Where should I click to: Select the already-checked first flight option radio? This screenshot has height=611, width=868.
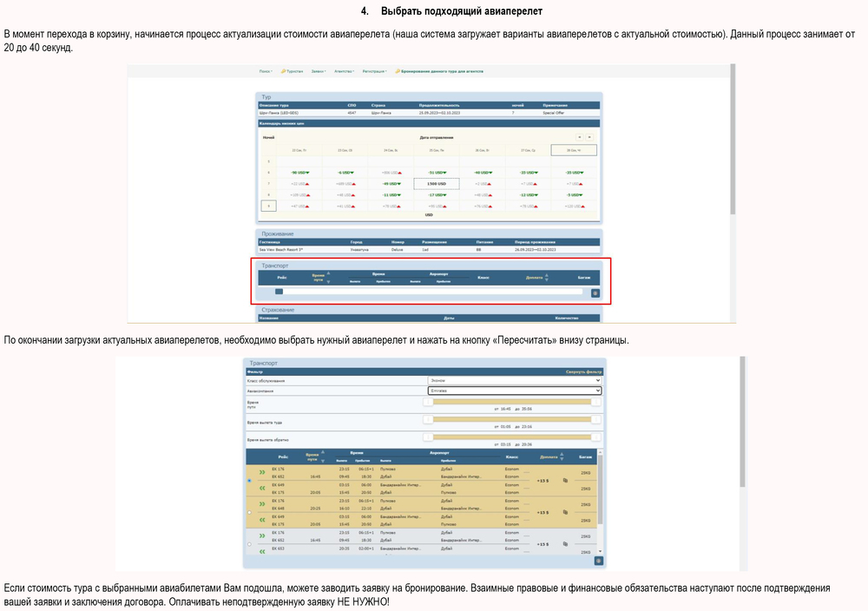(x=249, y=481)
